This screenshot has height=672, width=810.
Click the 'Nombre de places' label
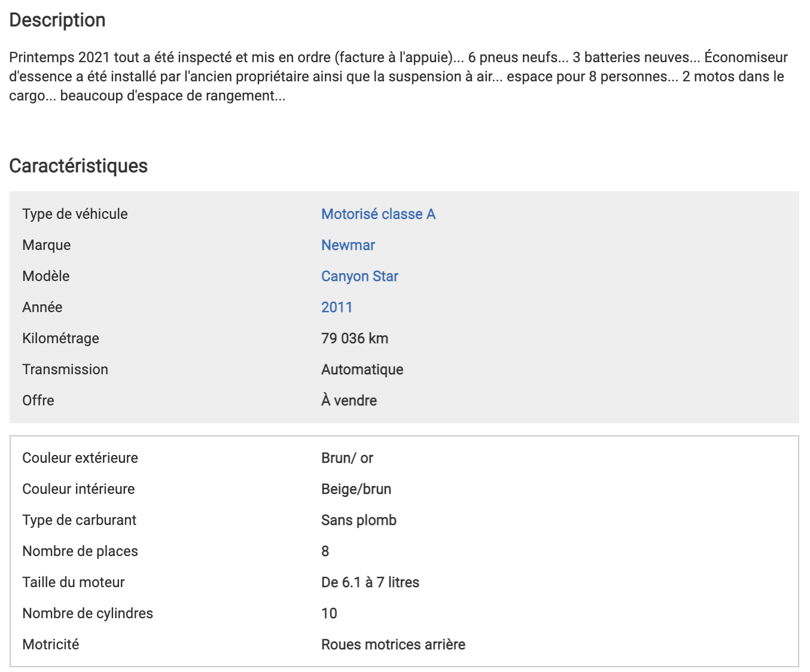pos(80,551)
